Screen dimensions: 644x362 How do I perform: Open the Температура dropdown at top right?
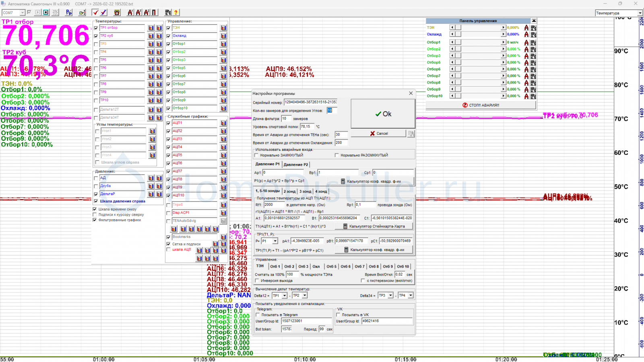pyautogui.click(x=640, y=13)
